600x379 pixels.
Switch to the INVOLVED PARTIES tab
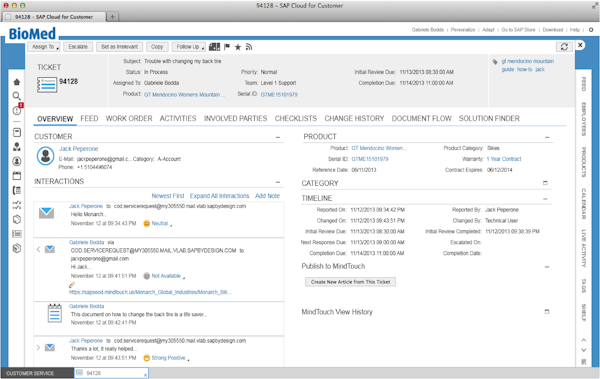point(235,119)
